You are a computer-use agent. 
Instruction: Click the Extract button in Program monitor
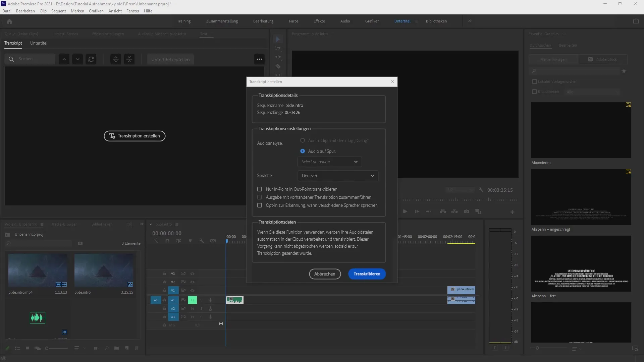[454, 212]
